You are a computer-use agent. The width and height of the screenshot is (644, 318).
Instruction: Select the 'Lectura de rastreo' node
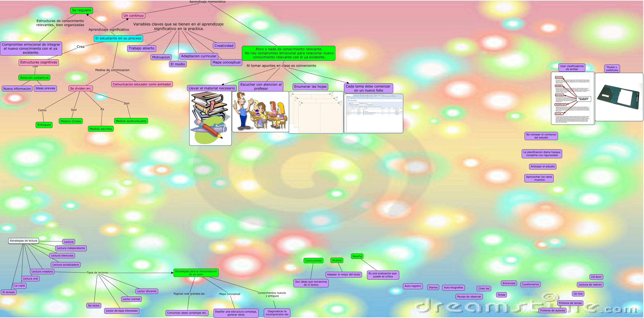[x=590, y=284]
